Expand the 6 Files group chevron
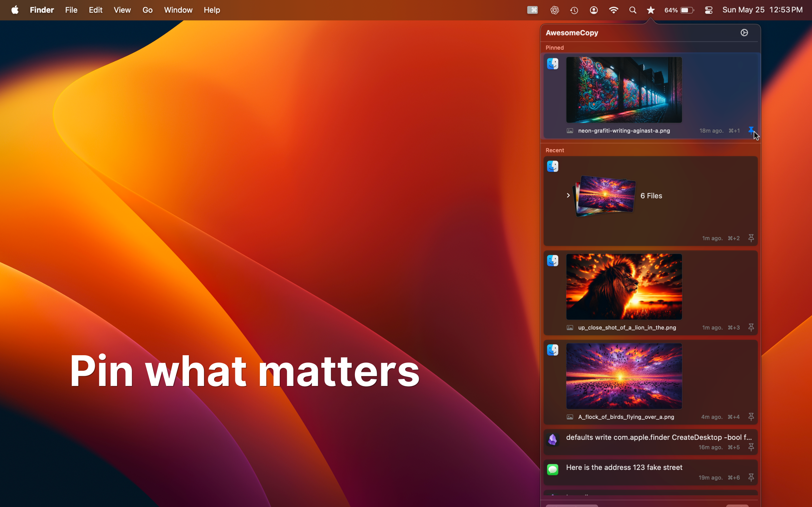Screen dimensions: 812x507 568,195
